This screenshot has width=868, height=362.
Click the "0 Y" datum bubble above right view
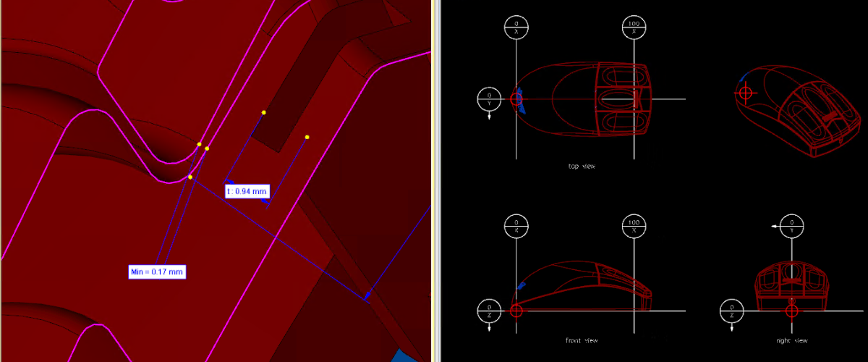click(791, 225)
